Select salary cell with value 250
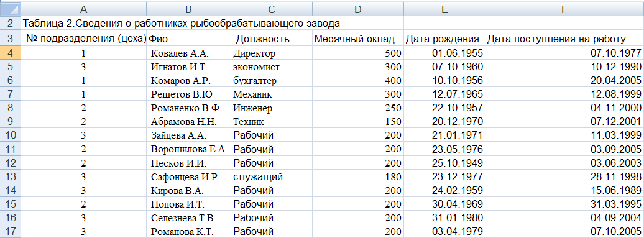The image size is (644, 238). coord(357,108)
